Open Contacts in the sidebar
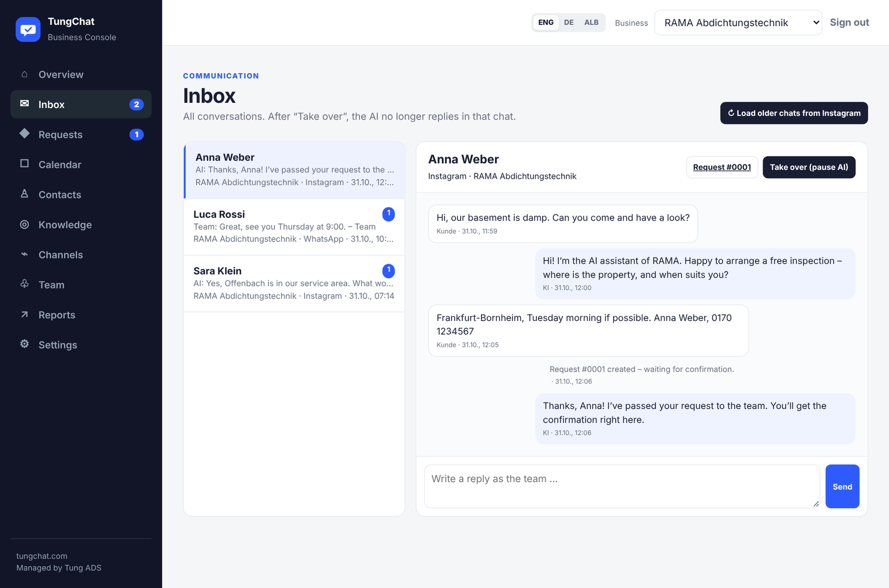The width and height of the screenshot is (889, 588). click(81, 195)
